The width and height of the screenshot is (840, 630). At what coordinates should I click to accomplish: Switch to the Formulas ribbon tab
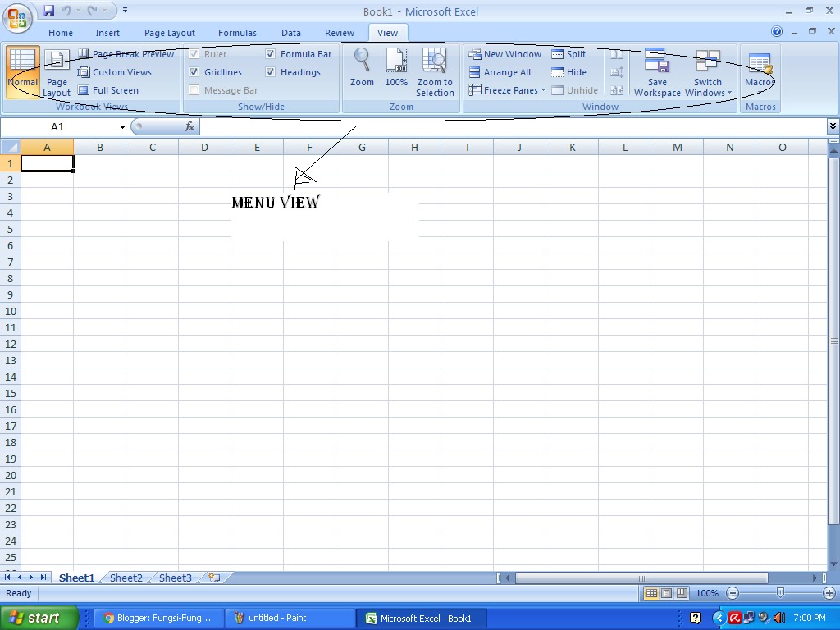click(237, 33)
